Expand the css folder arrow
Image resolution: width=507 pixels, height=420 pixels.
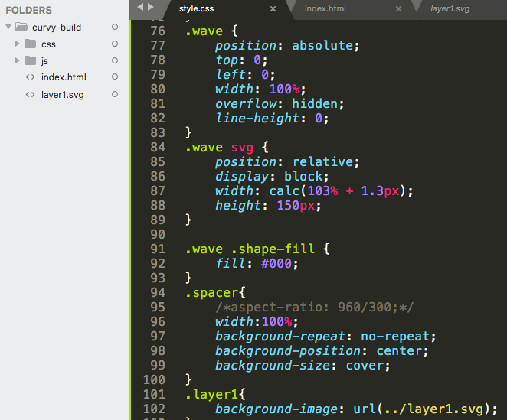coord(18,44)
